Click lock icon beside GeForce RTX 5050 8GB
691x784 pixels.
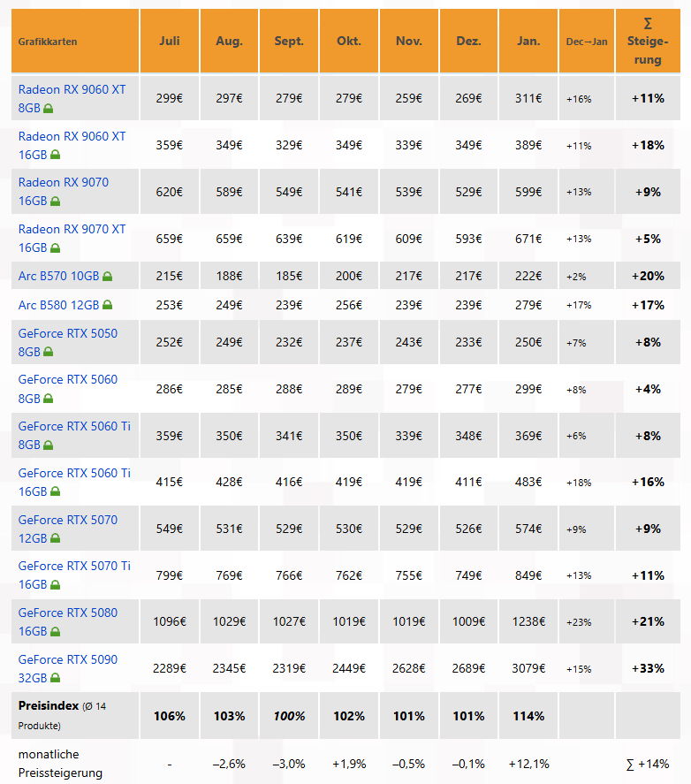coord(49,352)
